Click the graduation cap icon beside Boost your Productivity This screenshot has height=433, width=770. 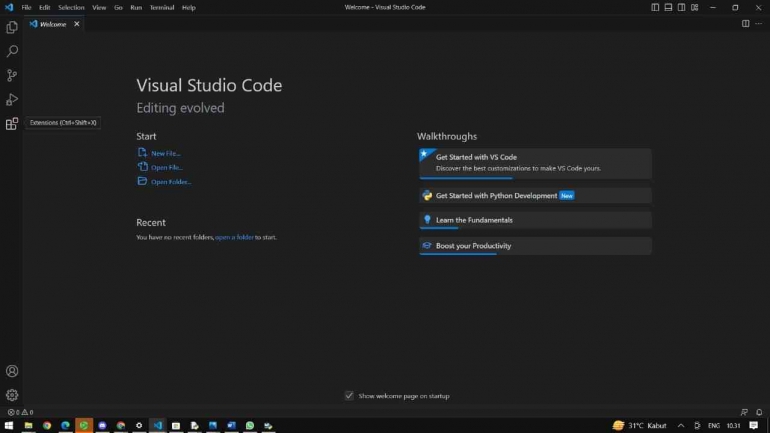point(427,245)
